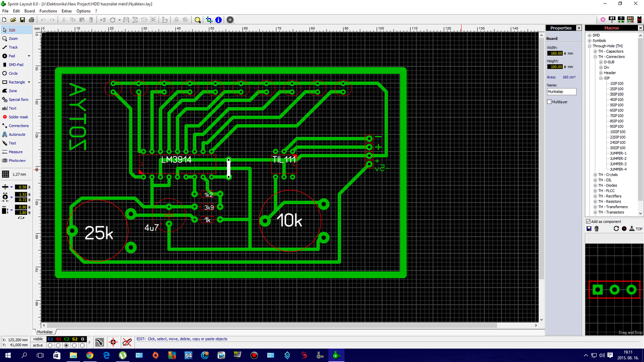Select the Circle tool
The image size is (644, 362).
pos(15,73)
